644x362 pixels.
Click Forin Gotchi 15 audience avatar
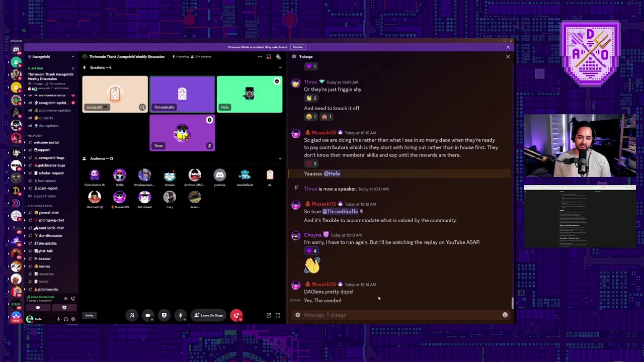point(95,175)
